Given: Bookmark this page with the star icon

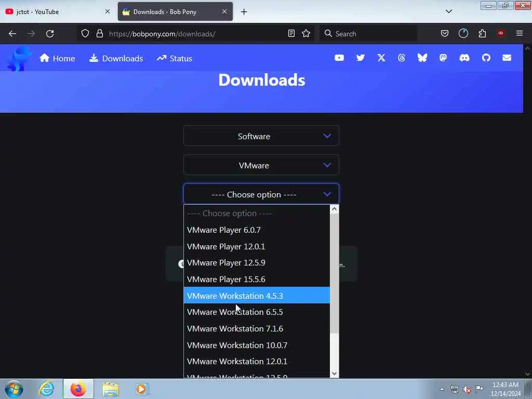Looking at the screenshot, I should [306, 34].
